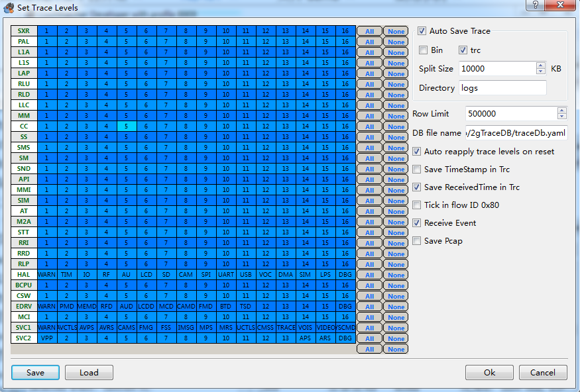The image size is (580, 392).
Task: Select the SVC1 row header
Action: 24,327
